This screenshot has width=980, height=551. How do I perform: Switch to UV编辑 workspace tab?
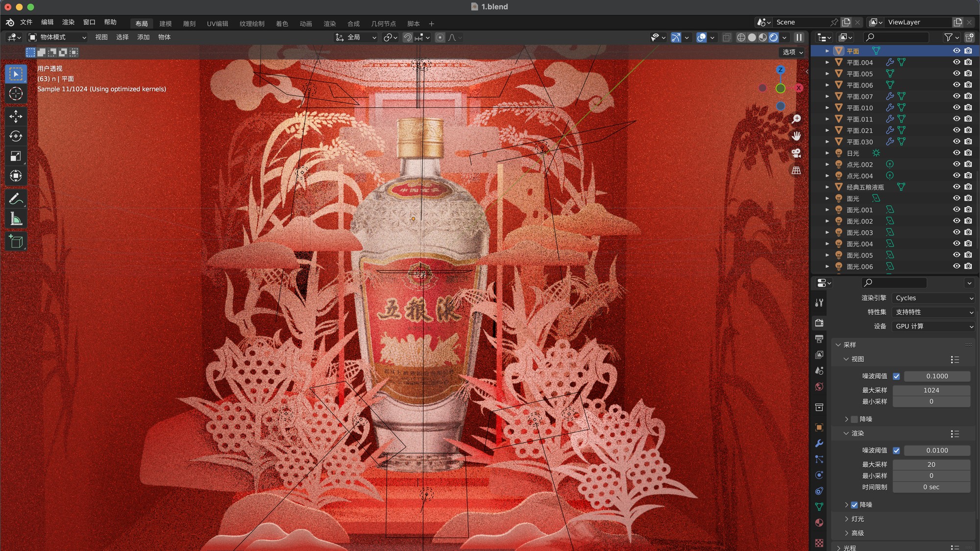pyautogui.click(x=218, y=24)
